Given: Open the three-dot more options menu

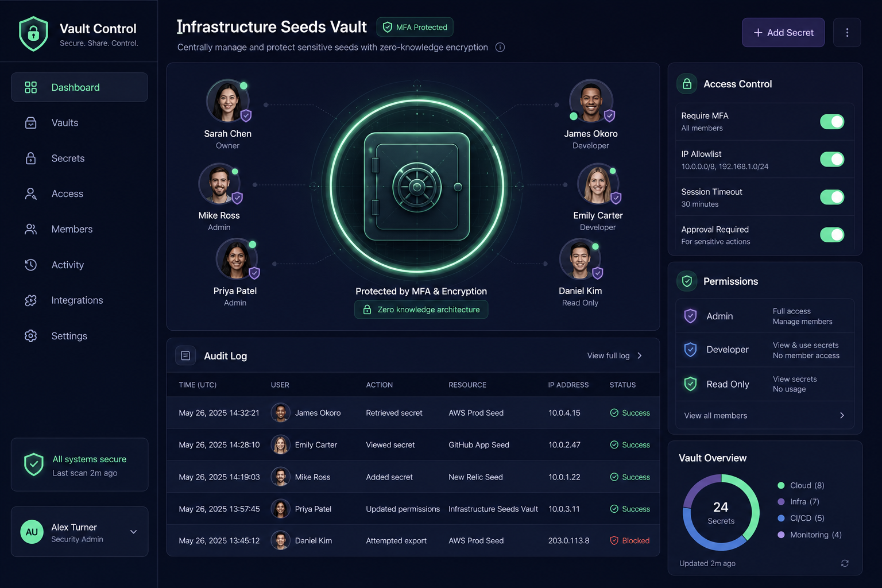Looking at the screenshot, I should (x=847, y=33).
